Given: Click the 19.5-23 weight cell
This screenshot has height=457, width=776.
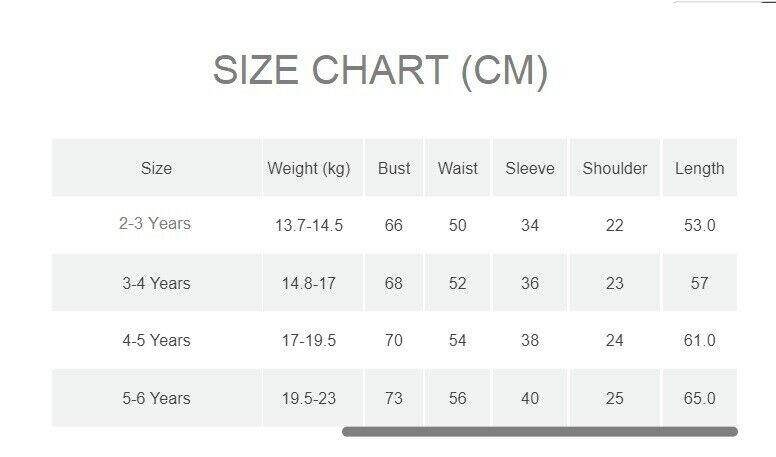Looking at the screenshot, I should tap(309, 399).
